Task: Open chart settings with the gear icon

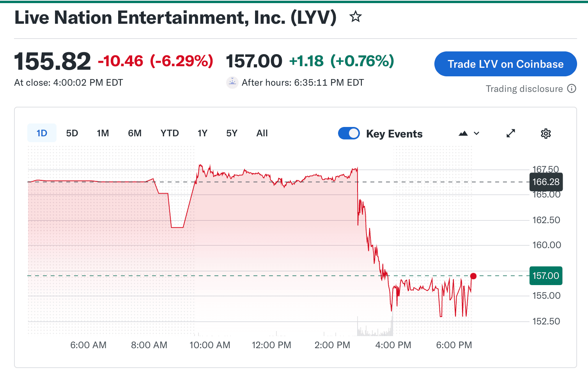Action: pyautogui.click(x=545, y=133)
